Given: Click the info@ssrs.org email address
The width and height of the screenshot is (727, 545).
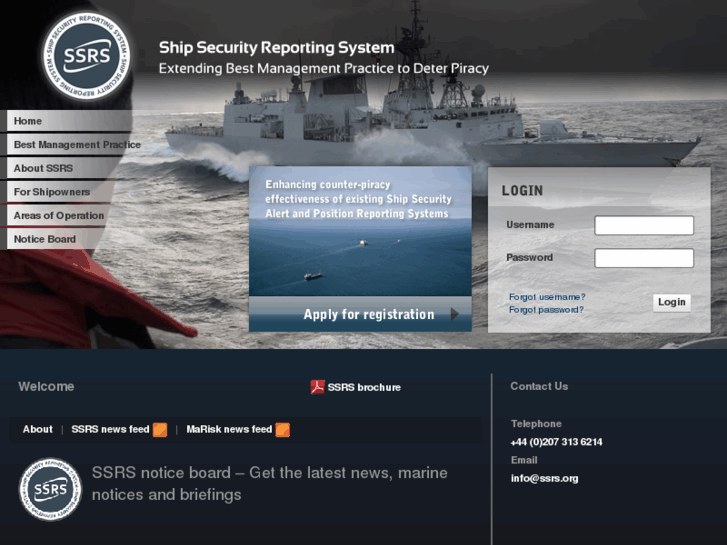Looking at the screenshot, I should coord(544,479).
